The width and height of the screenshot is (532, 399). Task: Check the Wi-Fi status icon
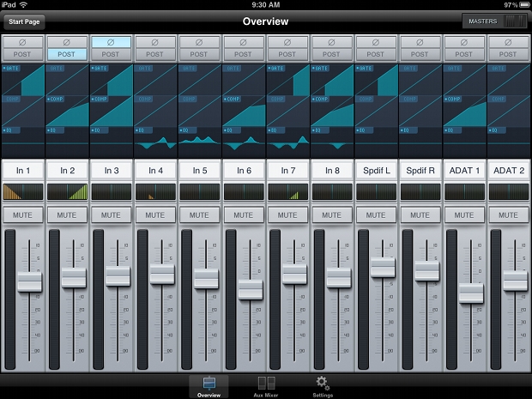click(23, 5)
